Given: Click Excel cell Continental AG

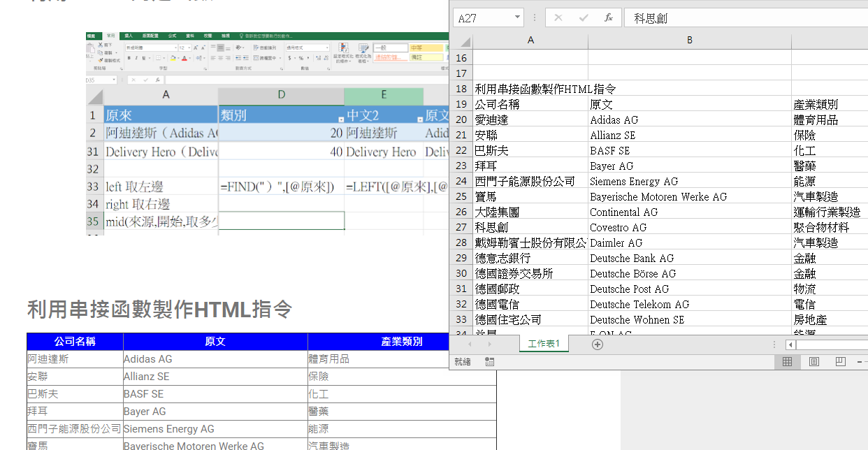Looking at the screenshot, I should [690, 212].
